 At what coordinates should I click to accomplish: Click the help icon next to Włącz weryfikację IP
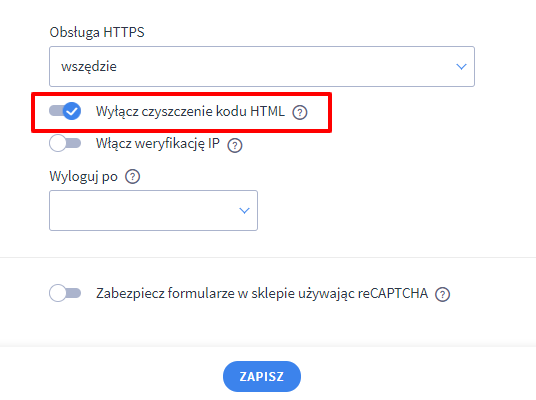click(235, 145)
